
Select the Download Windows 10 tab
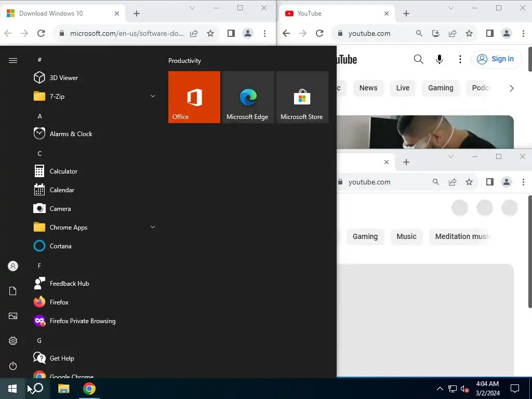point(63,14)
